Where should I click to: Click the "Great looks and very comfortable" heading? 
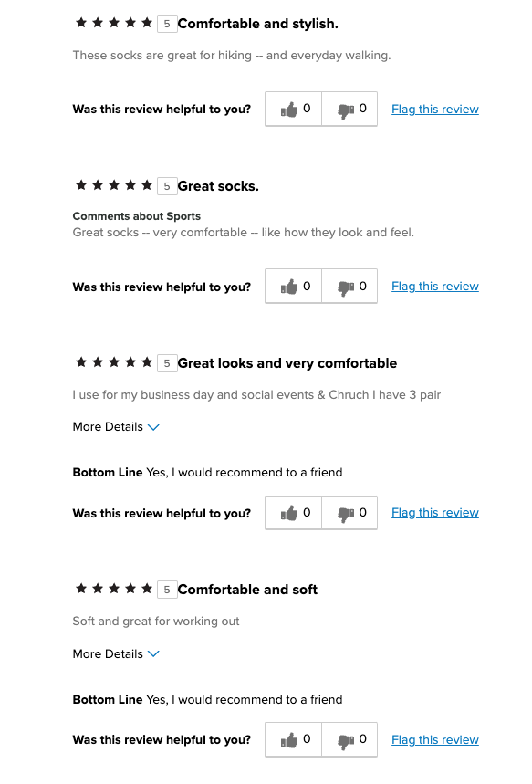coord(287,363)
